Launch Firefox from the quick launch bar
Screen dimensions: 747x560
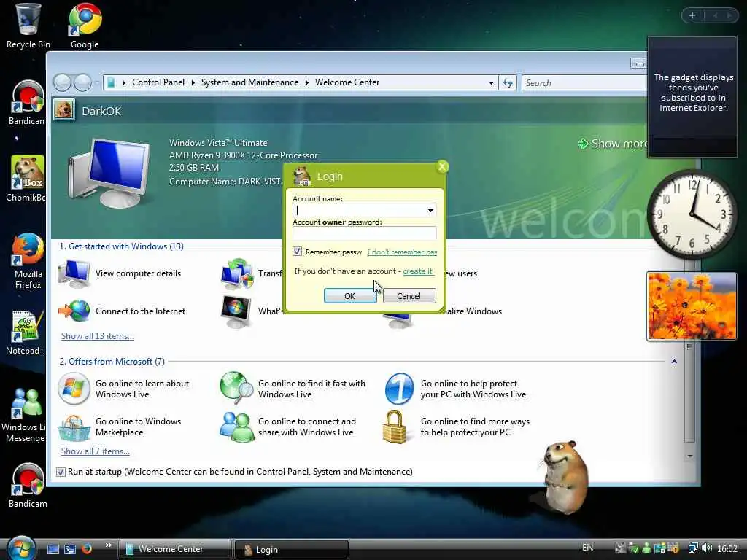[x=86, y=549]
